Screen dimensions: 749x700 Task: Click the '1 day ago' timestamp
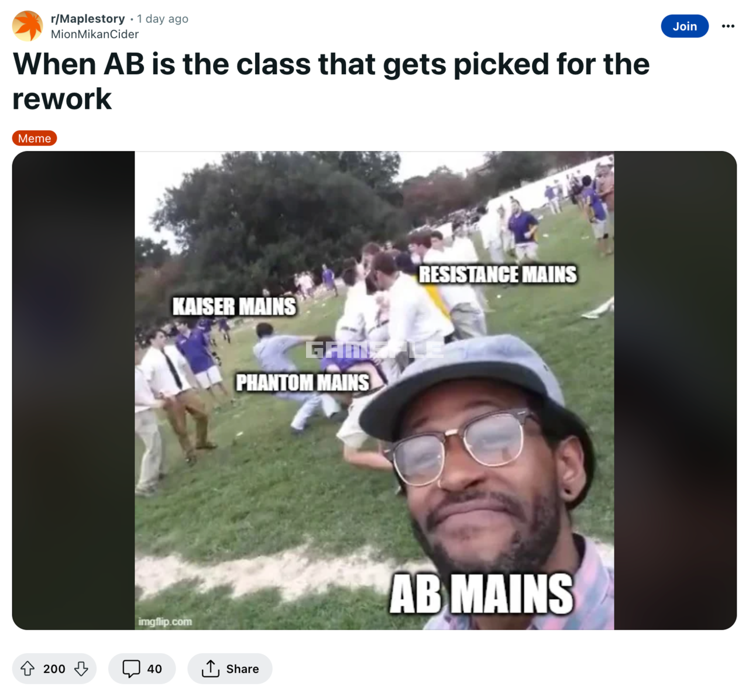(163, 19)
